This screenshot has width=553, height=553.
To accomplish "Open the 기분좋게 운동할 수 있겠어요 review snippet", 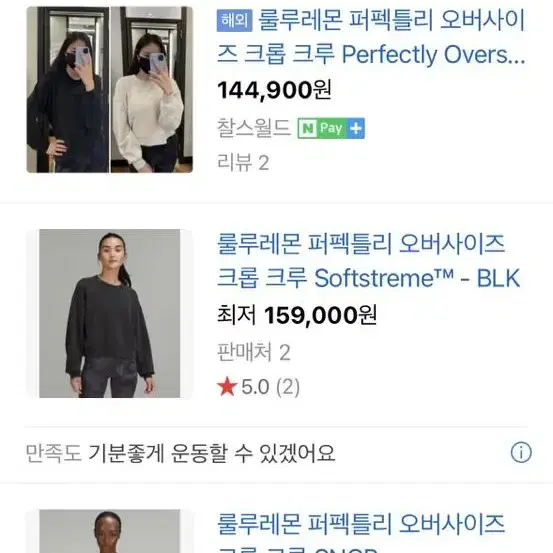I will [211, 453].
